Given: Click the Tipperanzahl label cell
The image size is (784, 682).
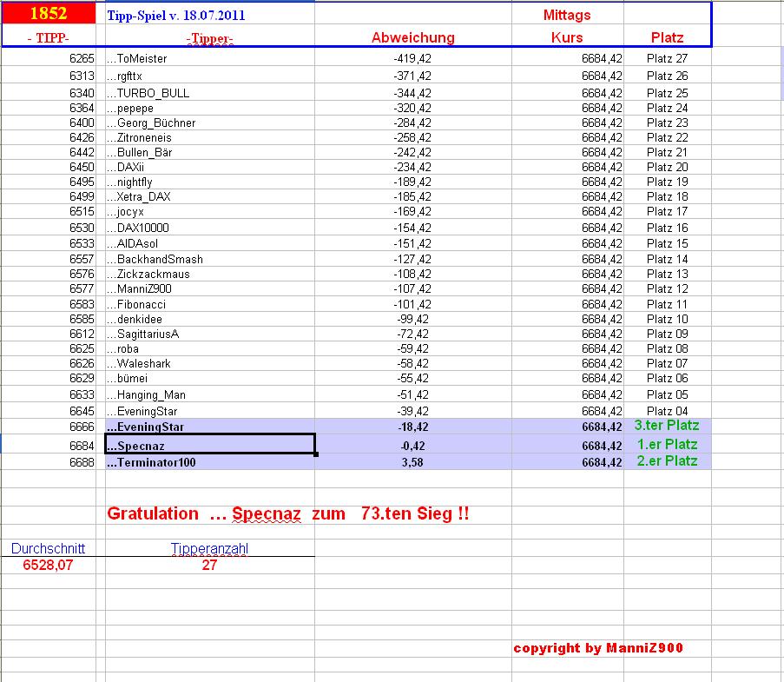Looking at the screenshot, I should [208, 548].
